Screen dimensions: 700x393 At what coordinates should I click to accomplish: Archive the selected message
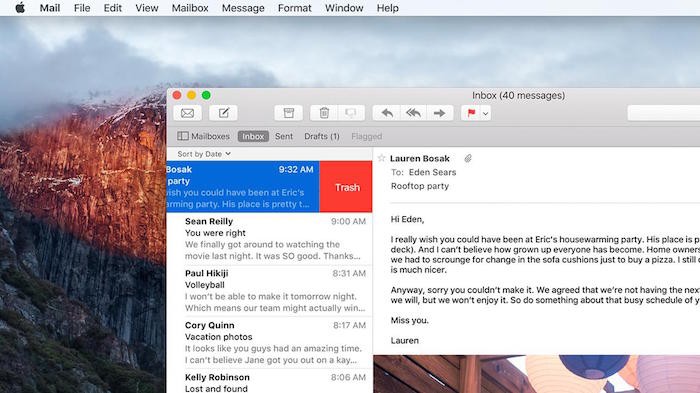pos(288,113)
